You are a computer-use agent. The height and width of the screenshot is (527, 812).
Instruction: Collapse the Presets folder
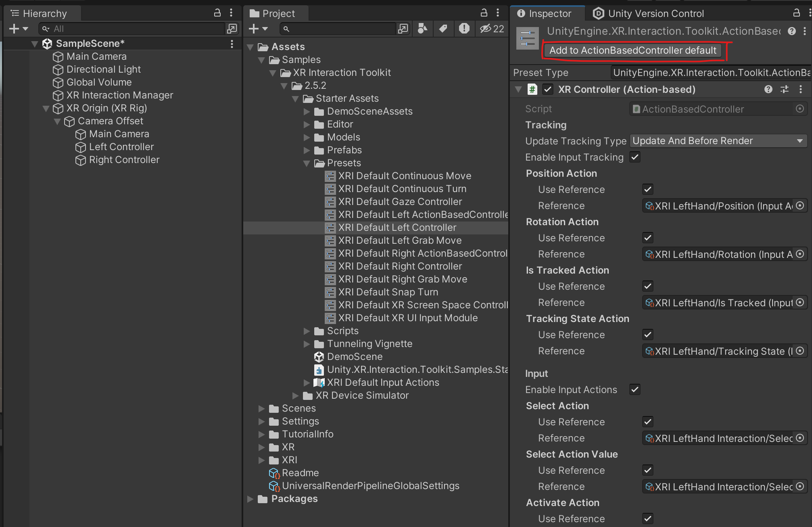pyautogui.click(x=307, y=163)
